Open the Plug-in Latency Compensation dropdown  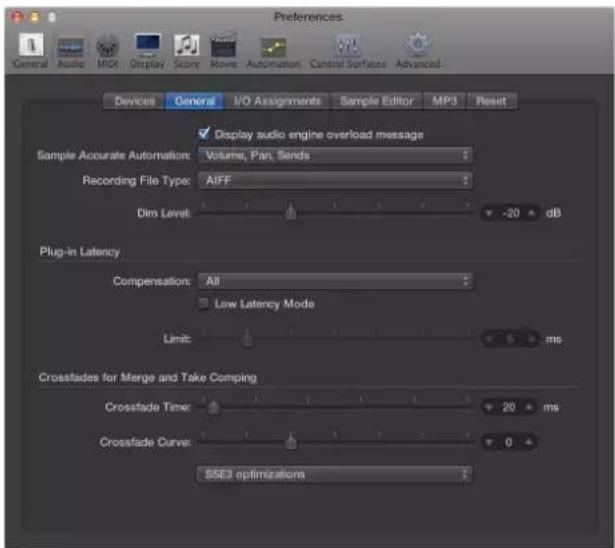pyautogui.click(x=335, y=281)
